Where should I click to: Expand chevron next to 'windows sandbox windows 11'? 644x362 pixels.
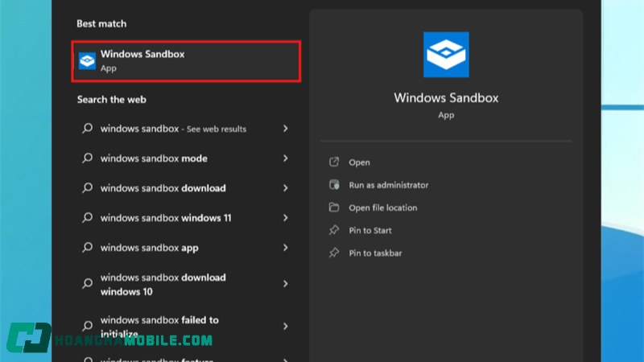(286, 218)
